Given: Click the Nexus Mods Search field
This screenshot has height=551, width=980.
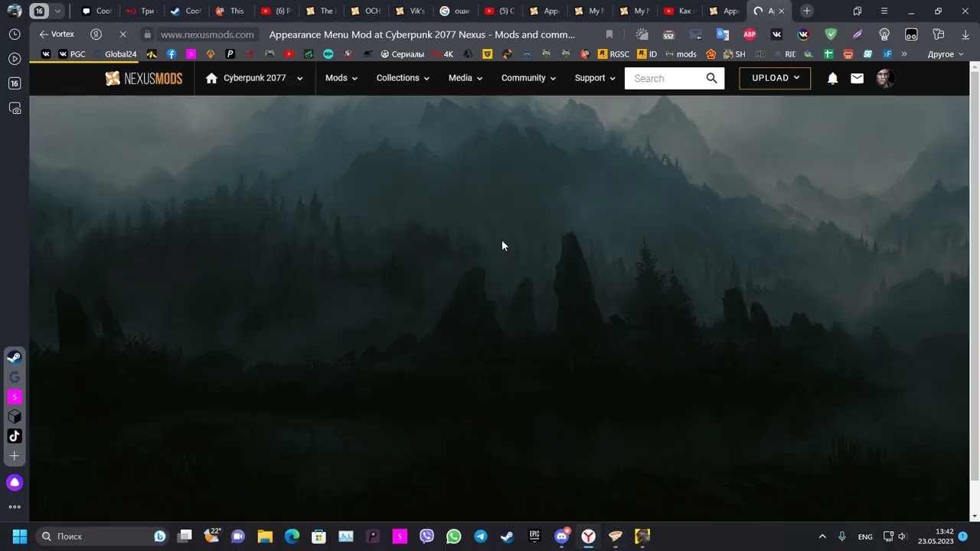Looking at the screenshot, I should (x=665, y=78).
